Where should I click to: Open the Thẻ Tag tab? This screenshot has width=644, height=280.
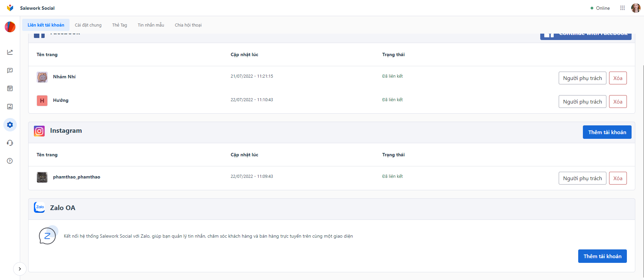click(120, 25)
